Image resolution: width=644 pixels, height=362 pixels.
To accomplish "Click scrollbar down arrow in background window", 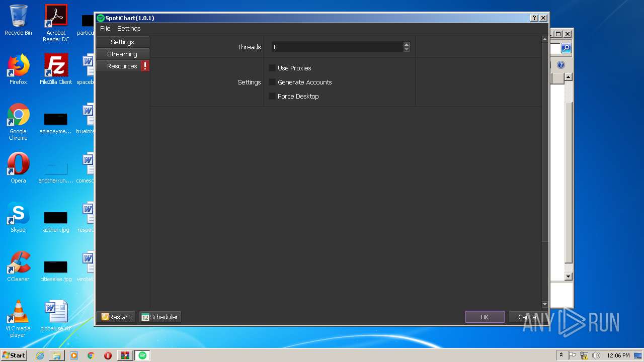I will point(568,277).
